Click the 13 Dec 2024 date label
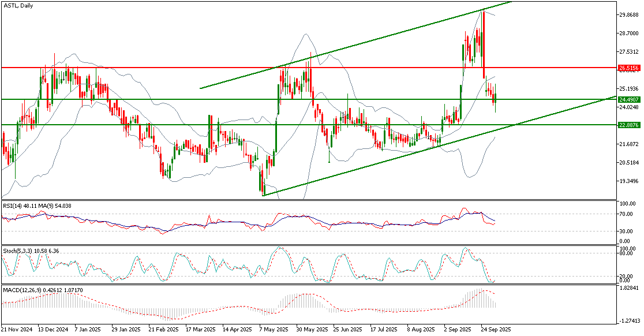Viewport: 644px width, 336px height. 53,330
